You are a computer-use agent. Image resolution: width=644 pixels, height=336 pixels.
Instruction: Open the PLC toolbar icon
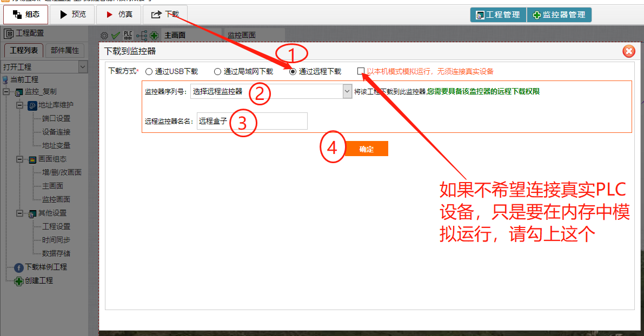(128, 36)
